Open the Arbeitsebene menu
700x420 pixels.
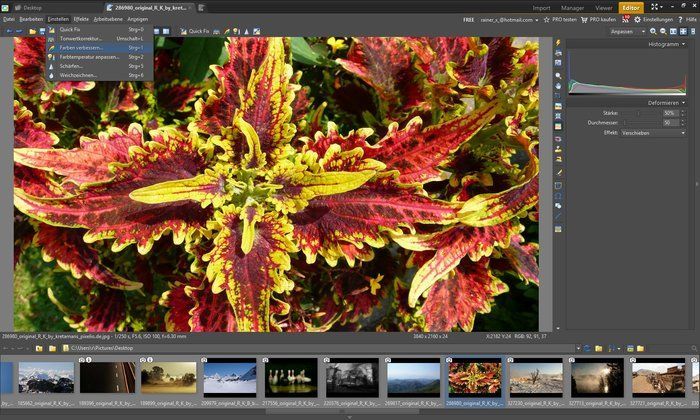tap(108, 20)
